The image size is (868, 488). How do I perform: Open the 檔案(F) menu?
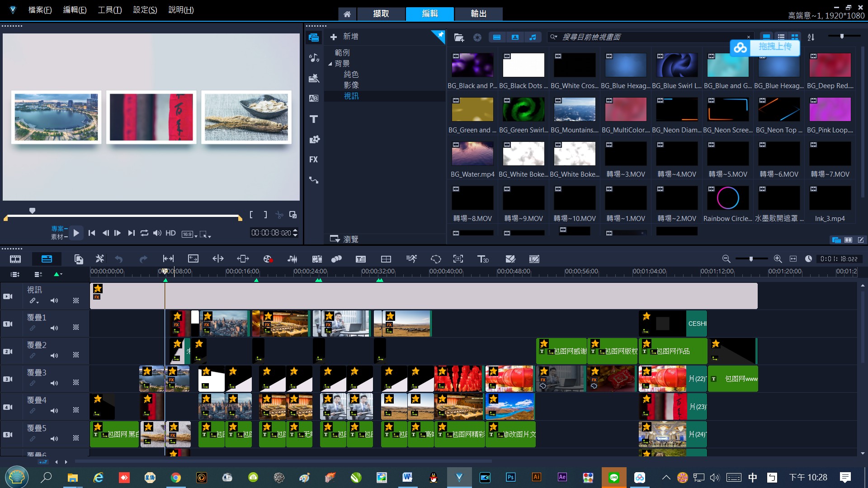click(40, 10)
